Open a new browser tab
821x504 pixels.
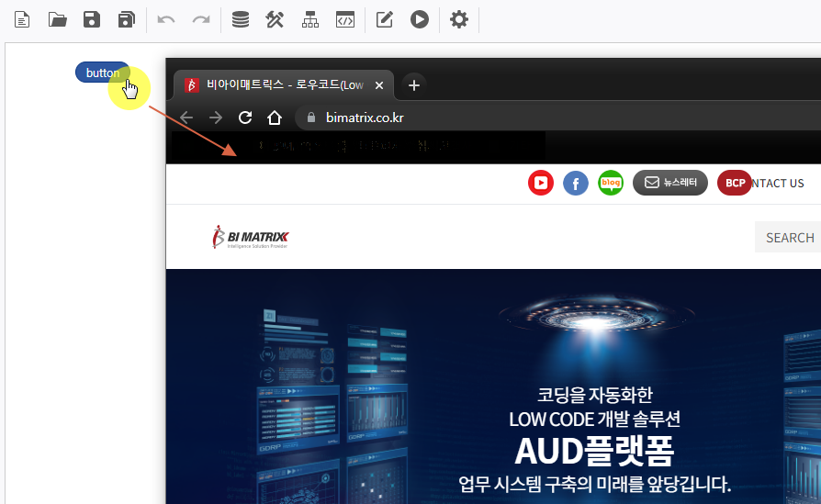413,85
